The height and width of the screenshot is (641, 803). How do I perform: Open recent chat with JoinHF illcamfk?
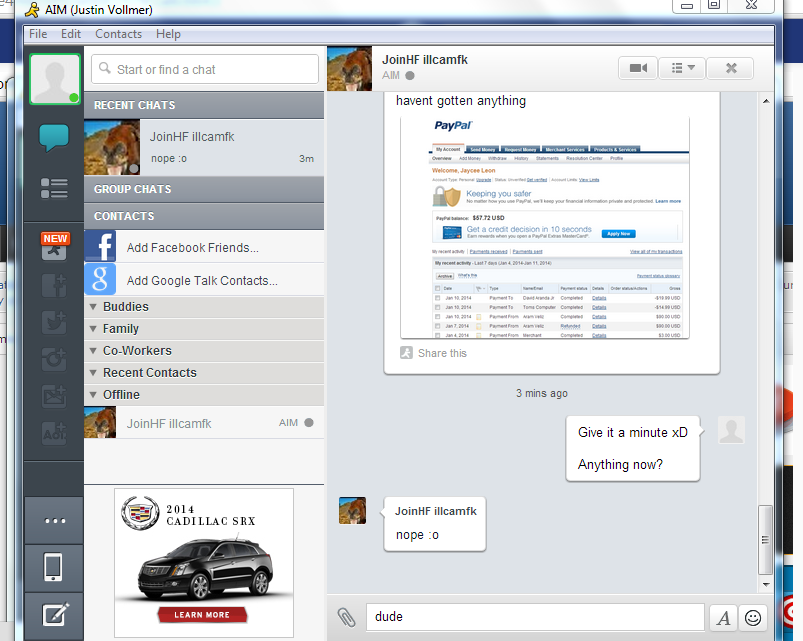(x=204, y=147)
